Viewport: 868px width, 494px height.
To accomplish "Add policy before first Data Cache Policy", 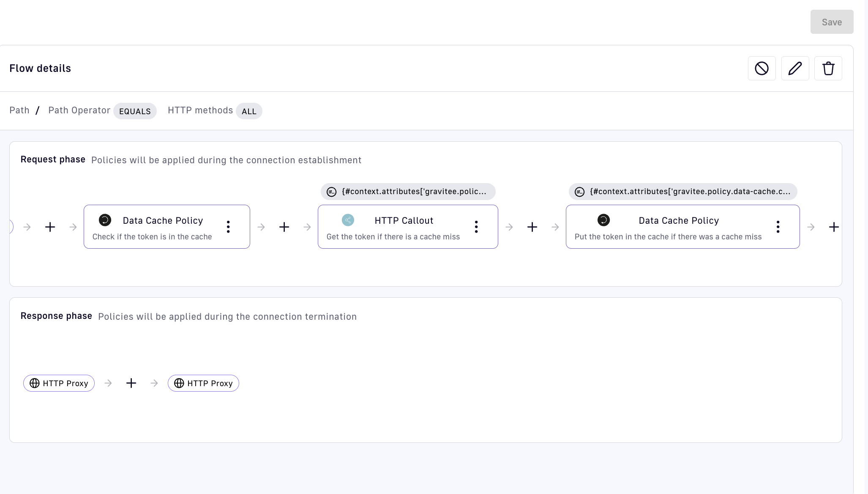I will coord(50,227).
